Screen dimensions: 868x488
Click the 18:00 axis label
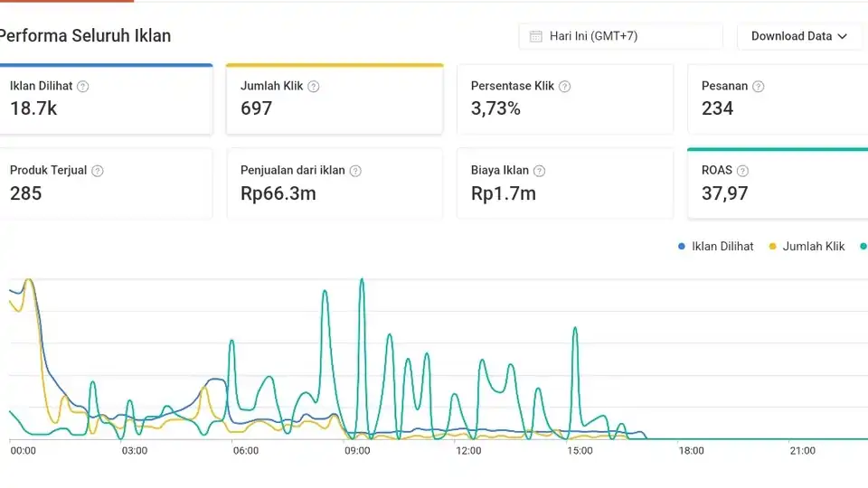coord(691,451)
